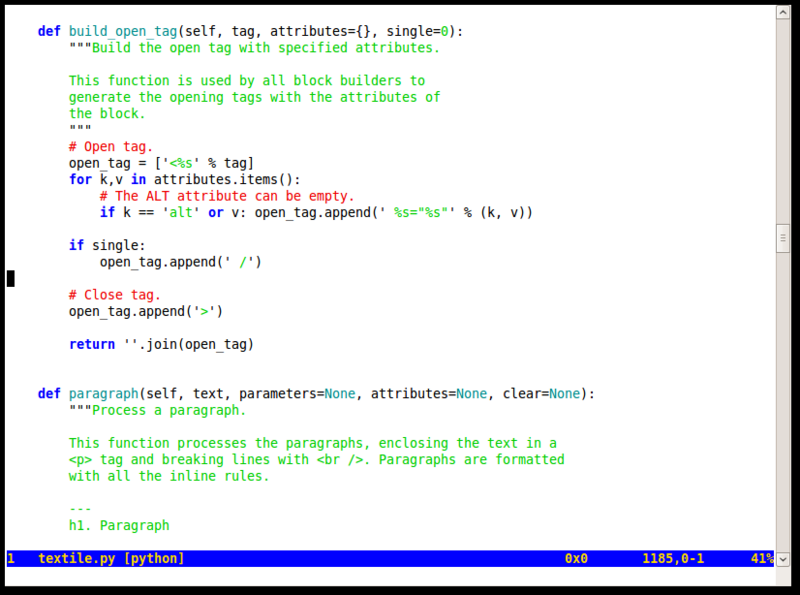The height and width of the screenshot is (595, 800).
Task: Click the 0x0 character value in status line
Action: pyautogui.click(x=576, y=559)
